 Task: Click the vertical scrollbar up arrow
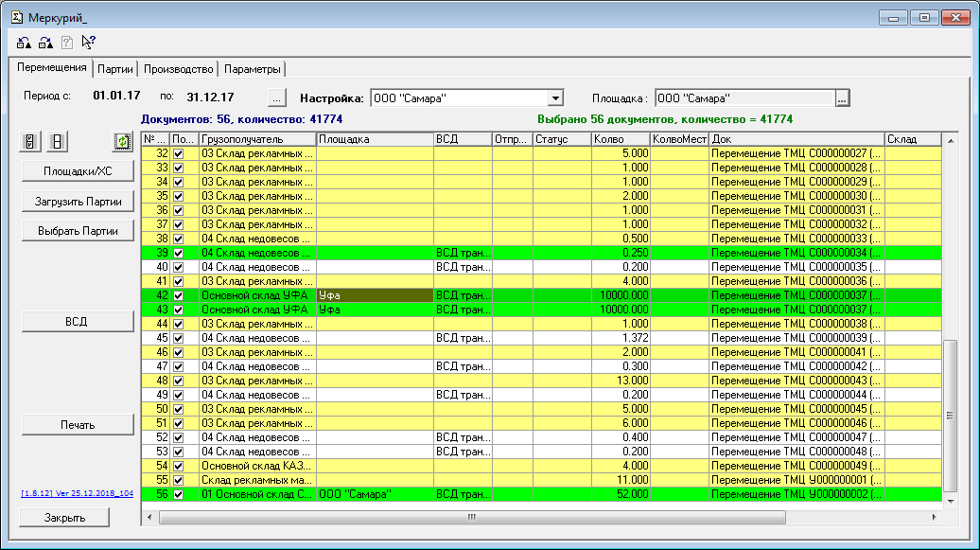point(950,141)
